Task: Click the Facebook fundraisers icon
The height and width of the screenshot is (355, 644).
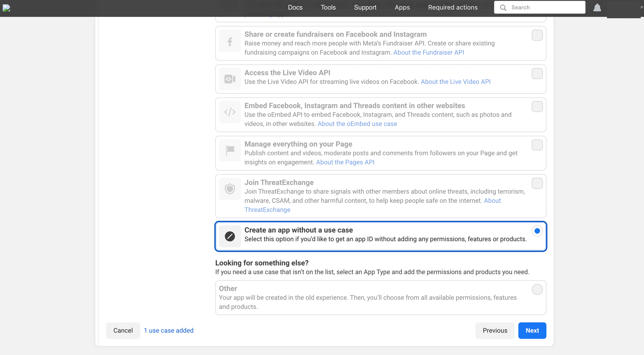Action: pos(230,41)
